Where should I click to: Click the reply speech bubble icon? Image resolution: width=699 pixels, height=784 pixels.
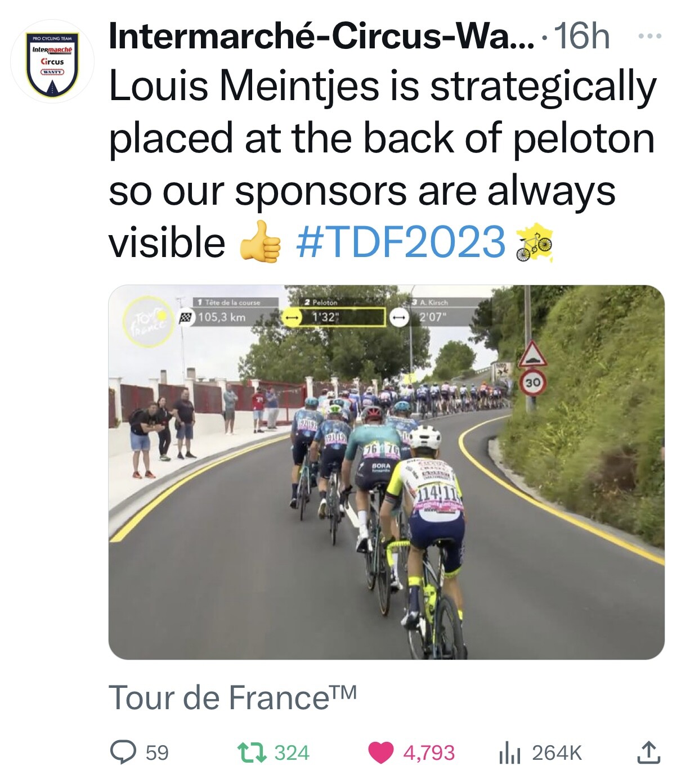coord(122,753)
